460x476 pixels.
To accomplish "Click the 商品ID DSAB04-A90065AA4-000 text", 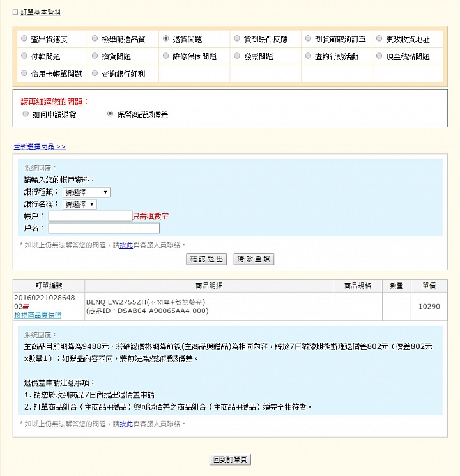I will (x=147, y=311).
